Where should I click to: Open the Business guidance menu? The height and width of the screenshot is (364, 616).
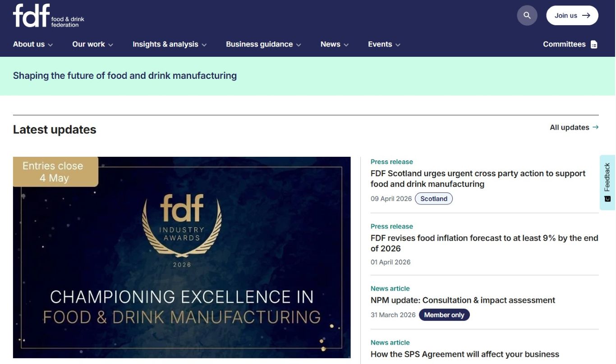[x=259, y=44]
